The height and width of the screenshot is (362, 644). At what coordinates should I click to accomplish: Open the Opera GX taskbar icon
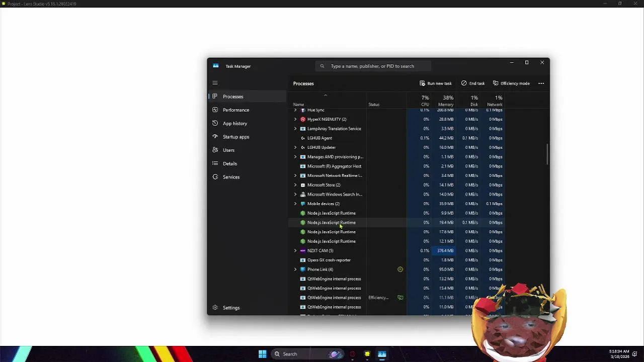(x=352, y=354)
